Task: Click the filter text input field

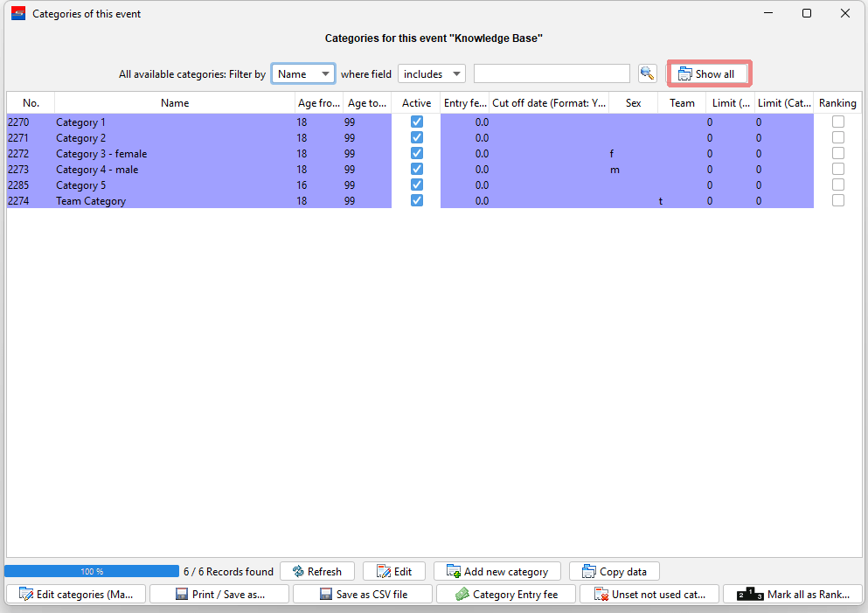Action: (551, 74)
